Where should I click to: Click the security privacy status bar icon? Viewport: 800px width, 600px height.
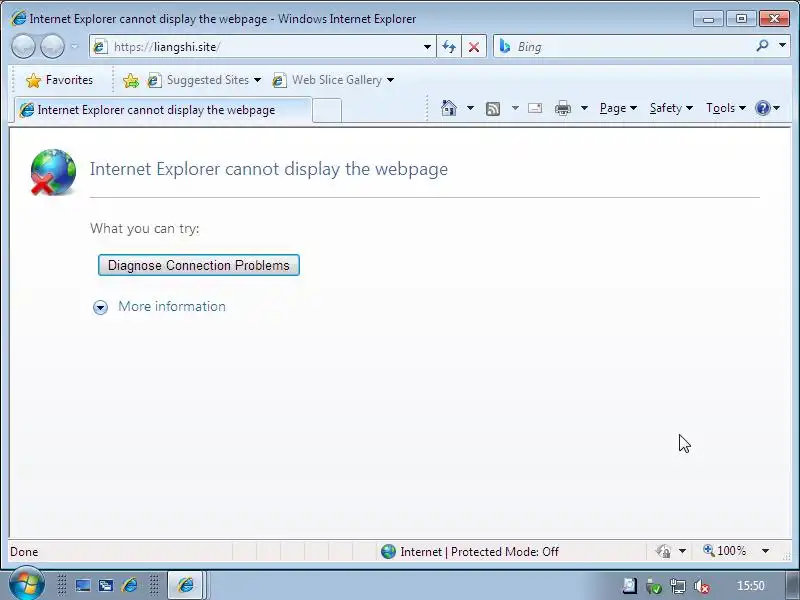[663, 552]
